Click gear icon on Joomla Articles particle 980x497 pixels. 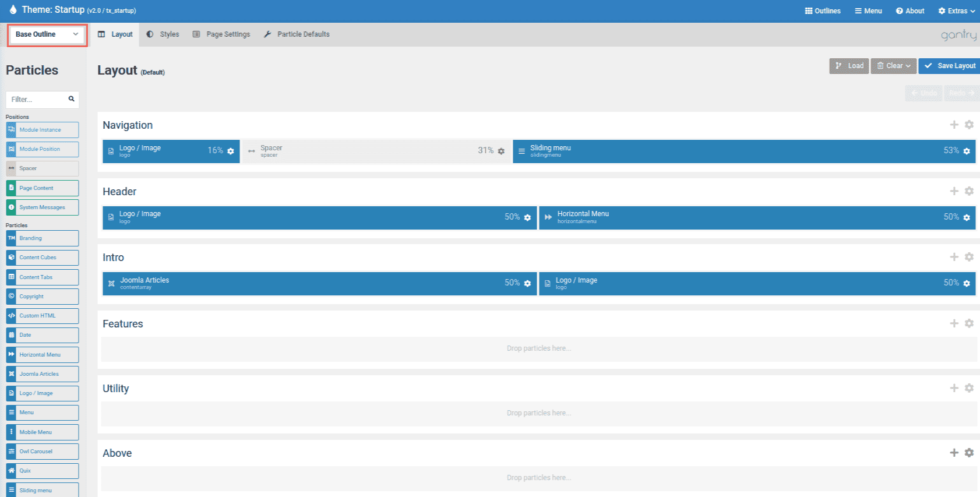(x=527, y=283)
